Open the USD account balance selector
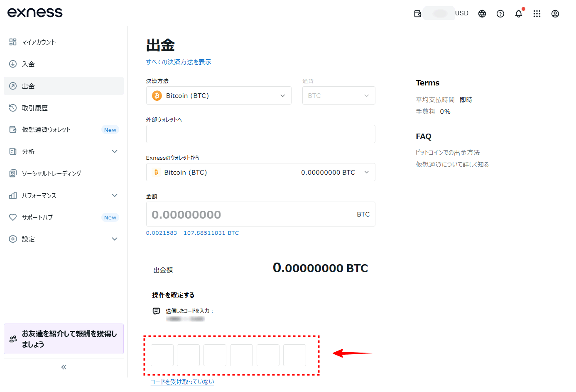 click(x=446, y=13)
